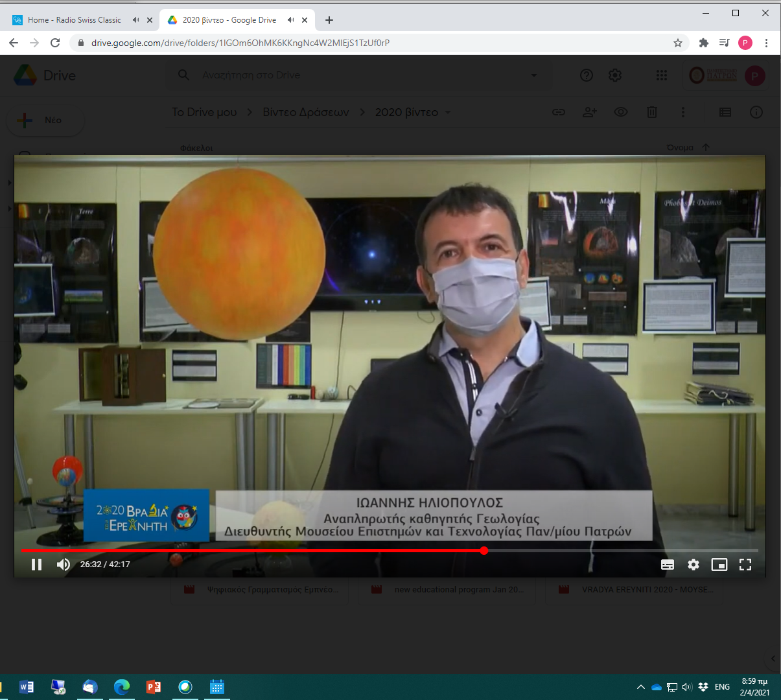Expand the Drive side panel arrow
The height and width of the screenshot is (700, 781).
pyautogui.click(x=773, y=659)
